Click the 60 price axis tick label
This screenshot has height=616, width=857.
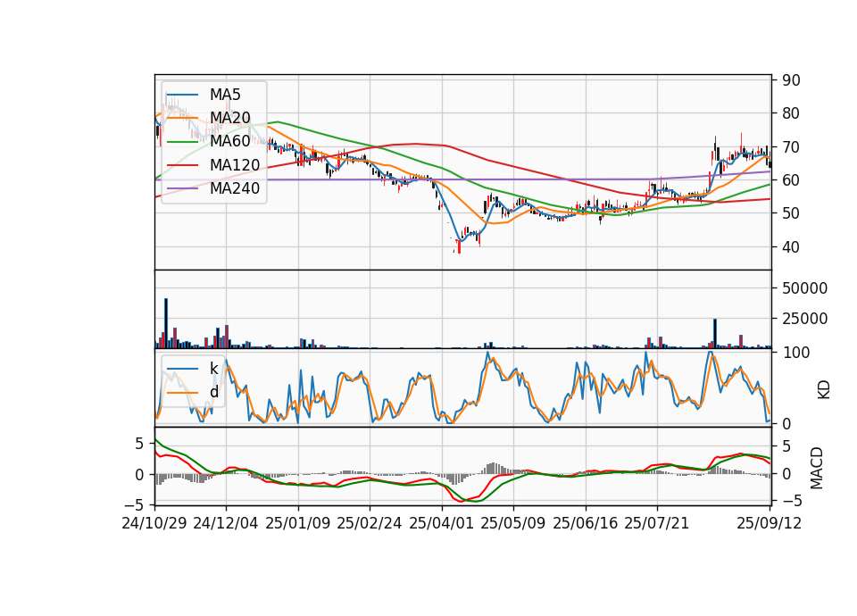click(791, 179)
